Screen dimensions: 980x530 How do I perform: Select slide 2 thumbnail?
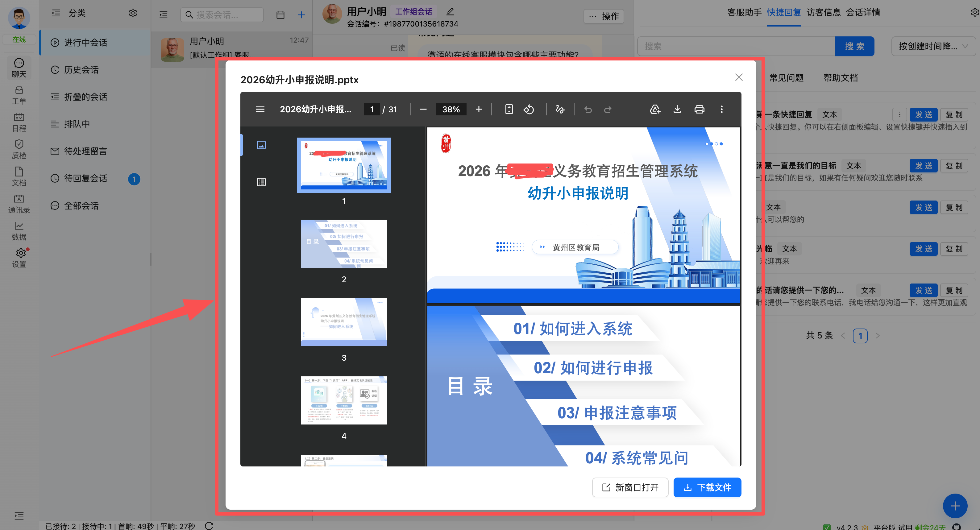pyautogui.click(x=344, y=243)
